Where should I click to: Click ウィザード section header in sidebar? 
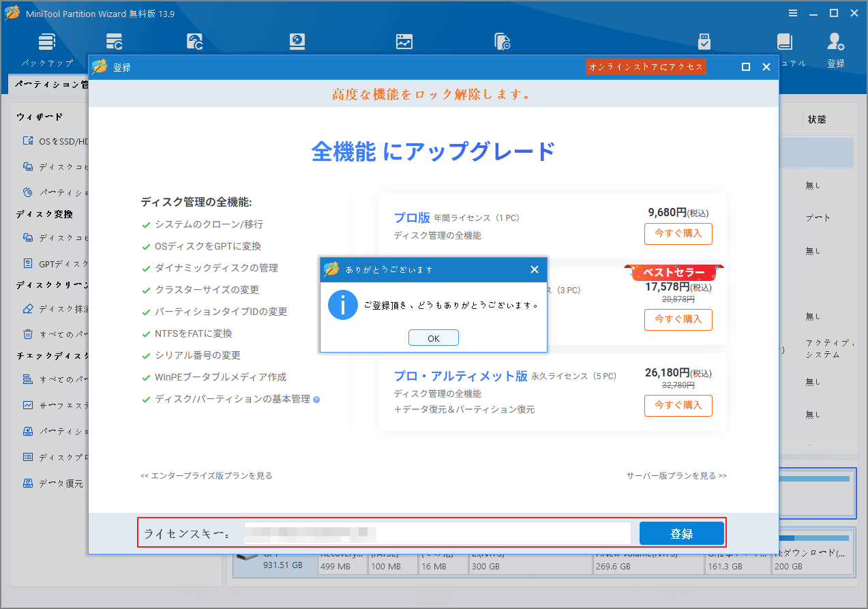[x=40, y=117]
